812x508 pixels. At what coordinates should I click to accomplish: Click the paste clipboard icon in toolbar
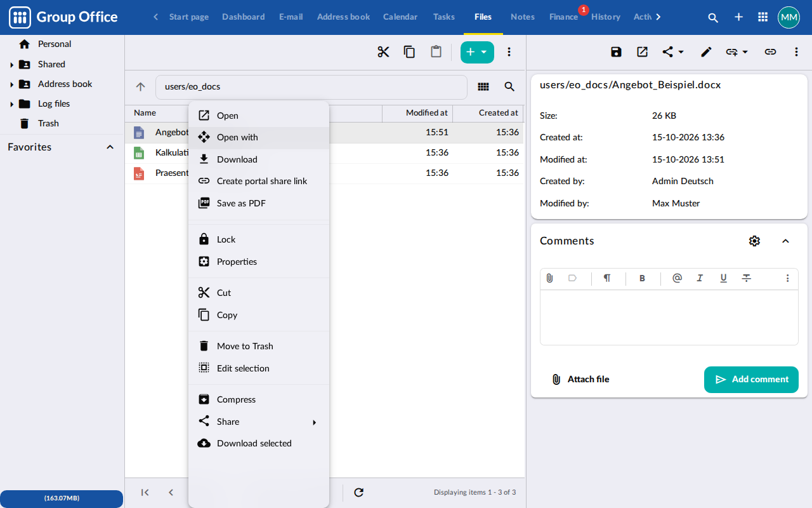click(436, 52)
